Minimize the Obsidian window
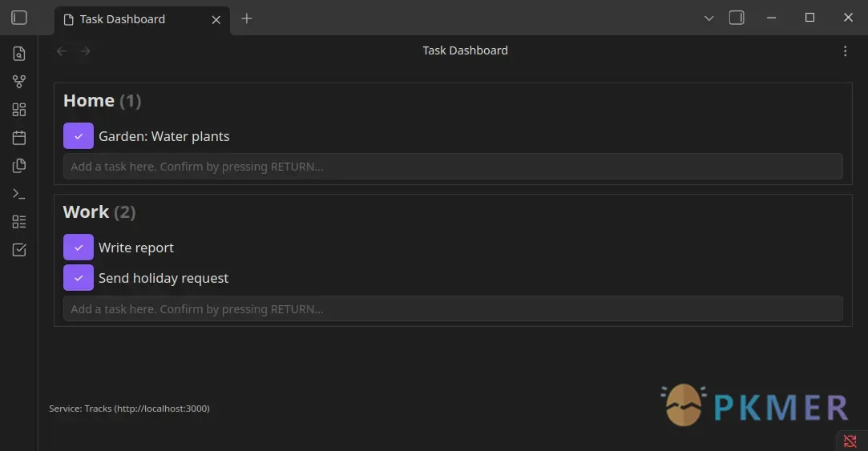The height and width of the screenshot is (451, 868). [x=771, y=18]
